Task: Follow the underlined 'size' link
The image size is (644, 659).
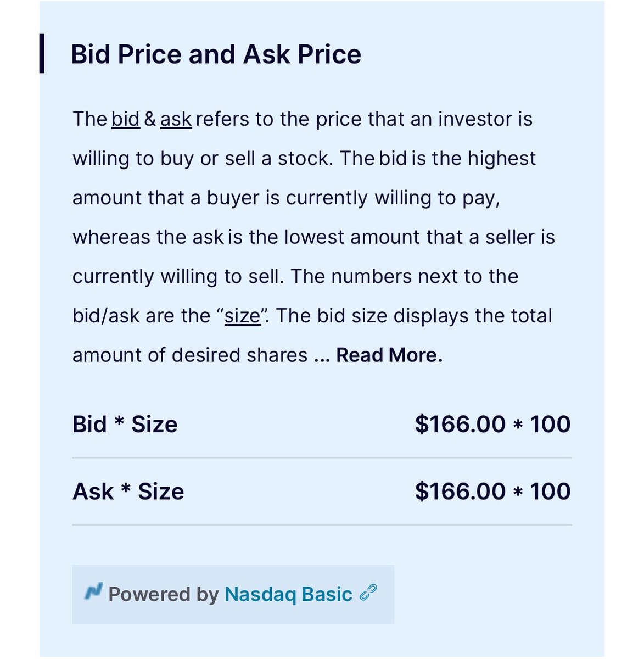Action: coord(242,316)
